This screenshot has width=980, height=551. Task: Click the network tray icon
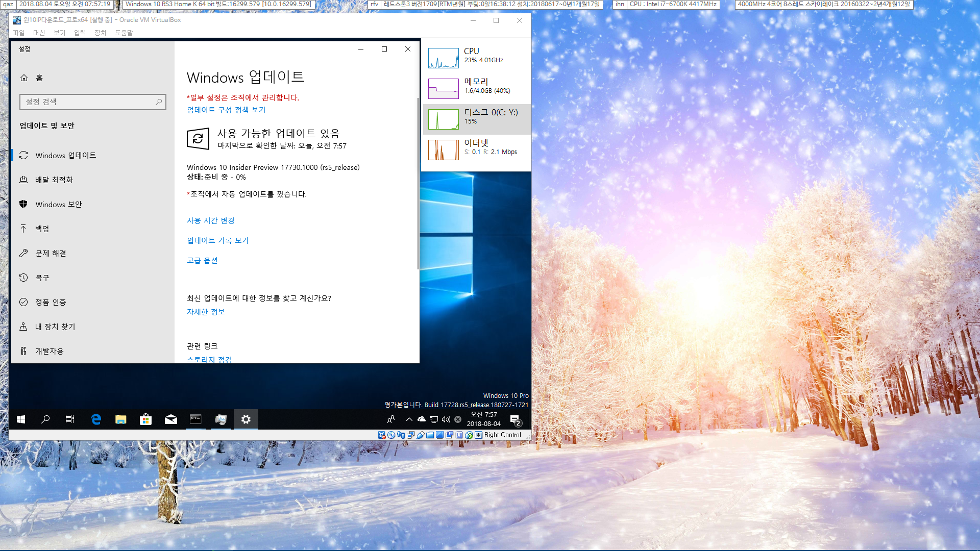[x=434, y=419]
